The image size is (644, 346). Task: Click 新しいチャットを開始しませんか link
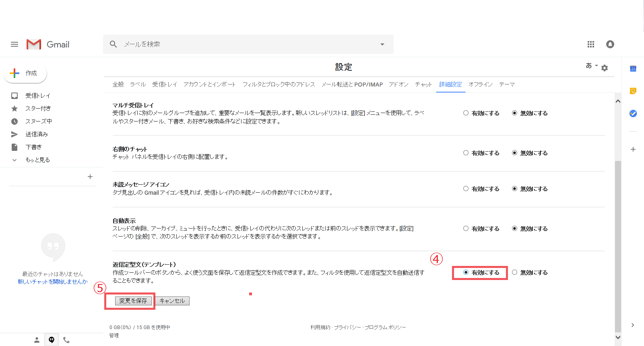pos(53,282)
